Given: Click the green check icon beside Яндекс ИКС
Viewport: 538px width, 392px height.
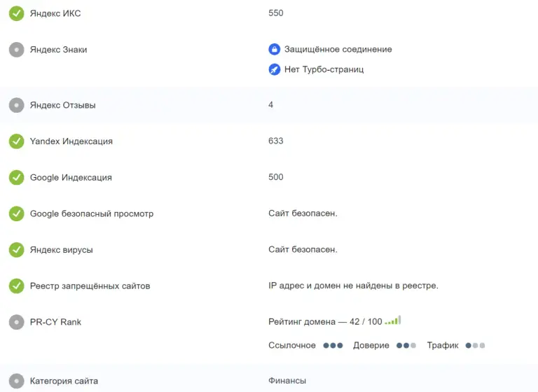Looking at the screenshot, I should (x=17, y=13).
